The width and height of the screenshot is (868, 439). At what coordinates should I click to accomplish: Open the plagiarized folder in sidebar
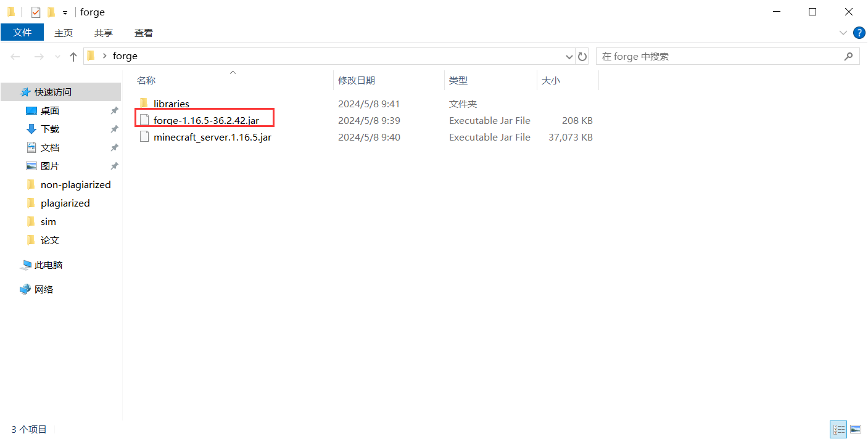pos(65,203)
